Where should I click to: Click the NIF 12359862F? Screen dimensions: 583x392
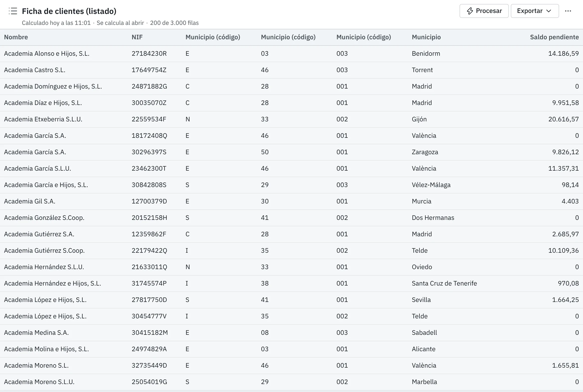149,234
